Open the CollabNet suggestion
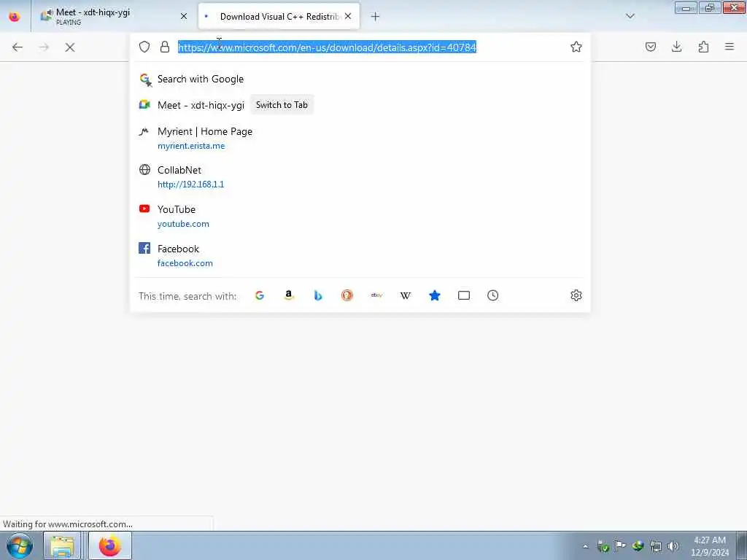Screen dimensions: 747x560 [x=360, y=176]
